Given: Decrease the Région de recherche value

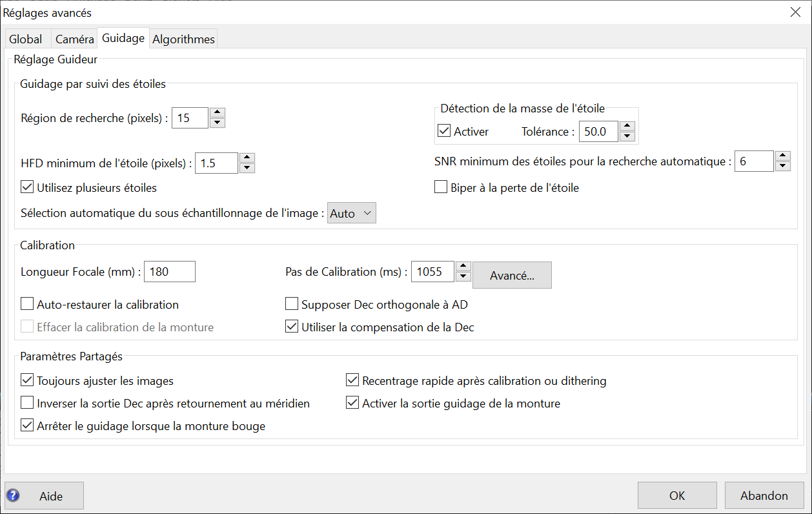Looking at the screenshot, I should (218, 123).
